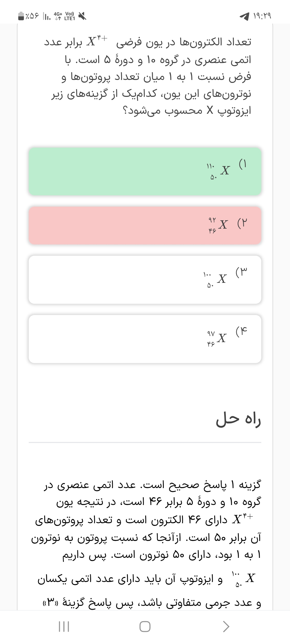Go back using the navigation arrow
Screen dimensions: 290x644
coord(226,627)
